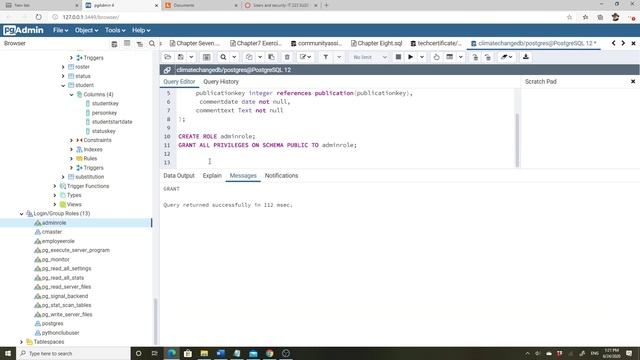The width and height of the screenshot is (640, 360).
Task: Collapse Columns (4) node
Action: tap(71, 94)
